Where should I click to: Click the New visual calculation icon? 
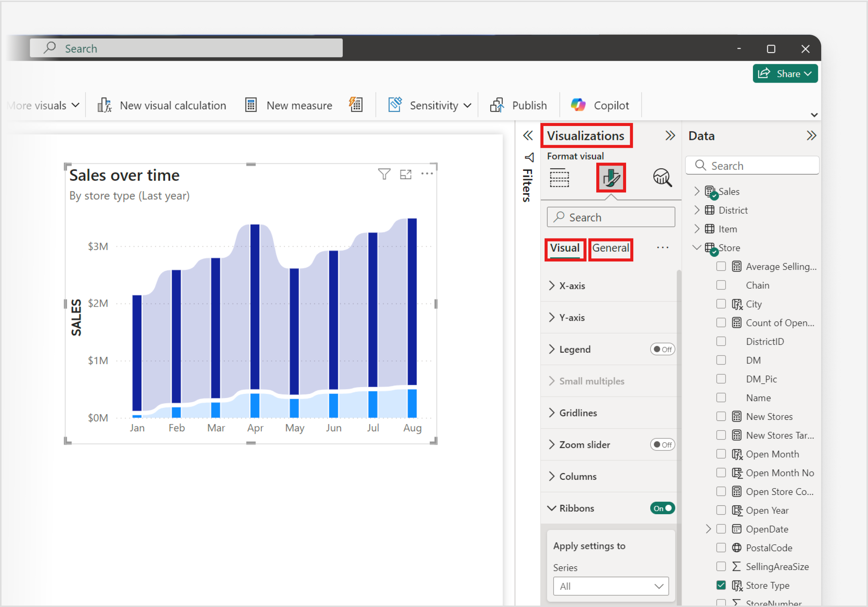(x=105, y=105)
